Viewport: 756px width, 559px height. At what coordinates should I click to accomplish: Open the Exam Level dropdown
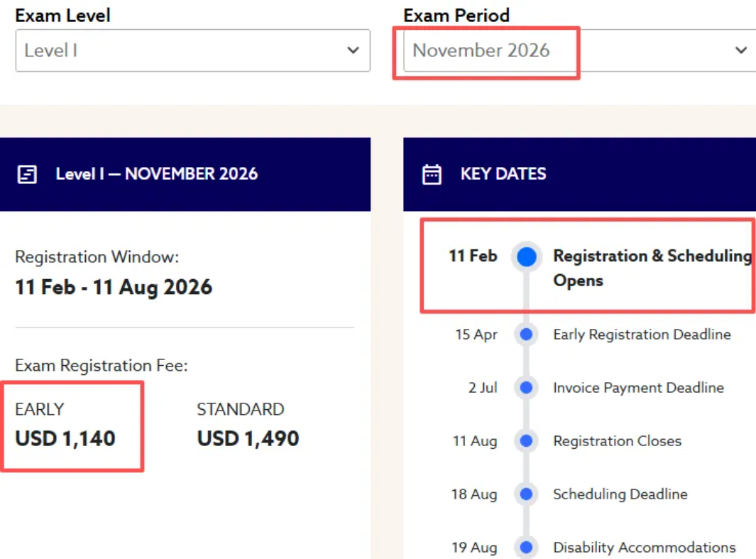(x=192, y=50)
